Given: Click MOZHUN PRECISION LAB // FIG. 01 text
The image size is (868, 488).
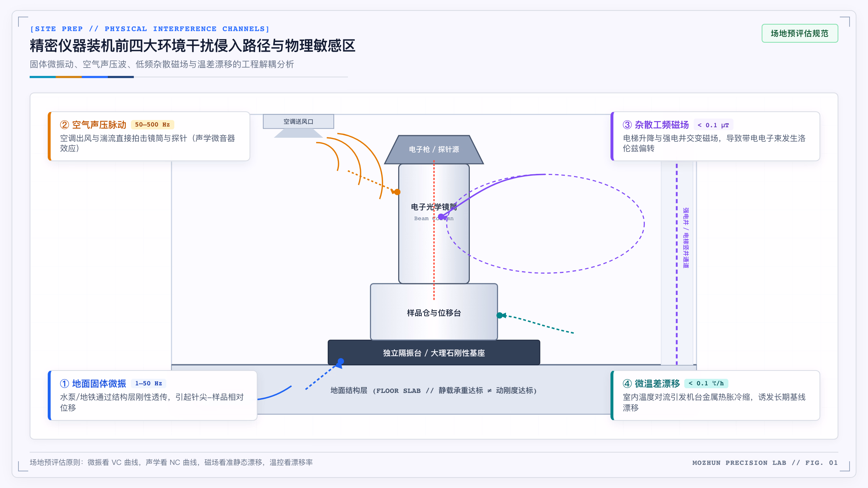Looking at the screenshot, I should coord(765,463).
